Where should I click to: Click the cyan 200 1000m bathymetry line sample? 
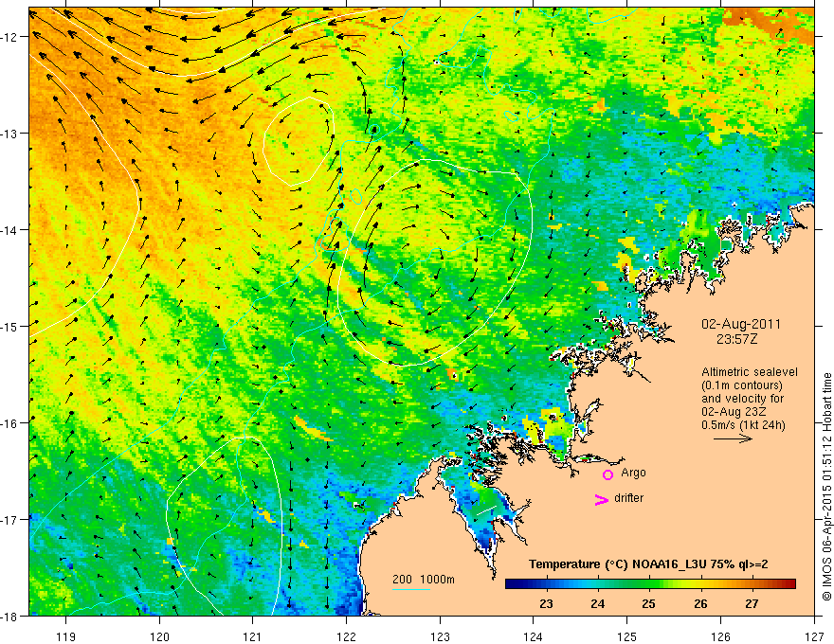[411, 589]
